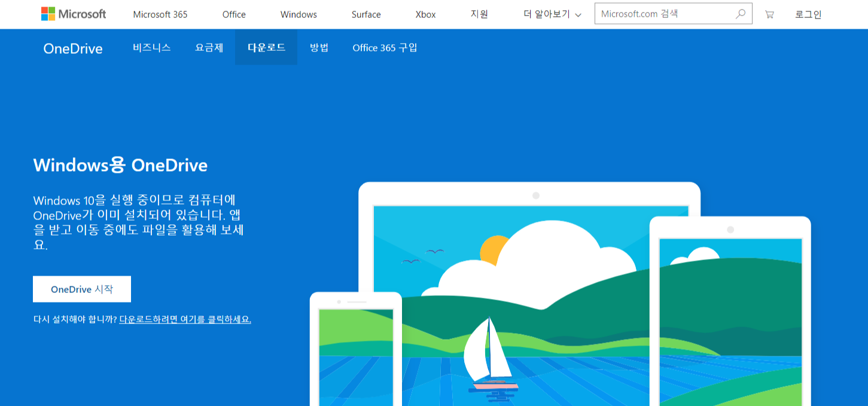Viewport: 868px width, 406px height.
Task: Switch to the 요금제 tab
Action: click(x=209, y=47)
